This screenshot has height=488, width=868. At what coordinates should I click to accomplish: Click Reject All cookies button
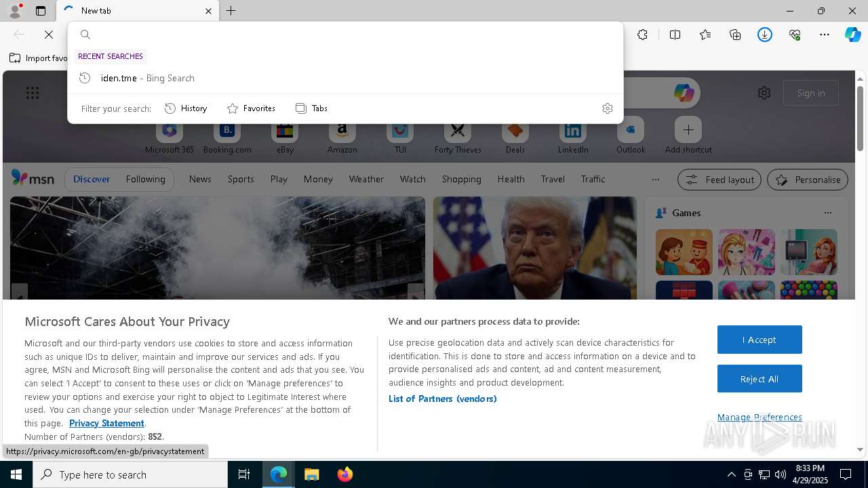click(x=759, y=379)
